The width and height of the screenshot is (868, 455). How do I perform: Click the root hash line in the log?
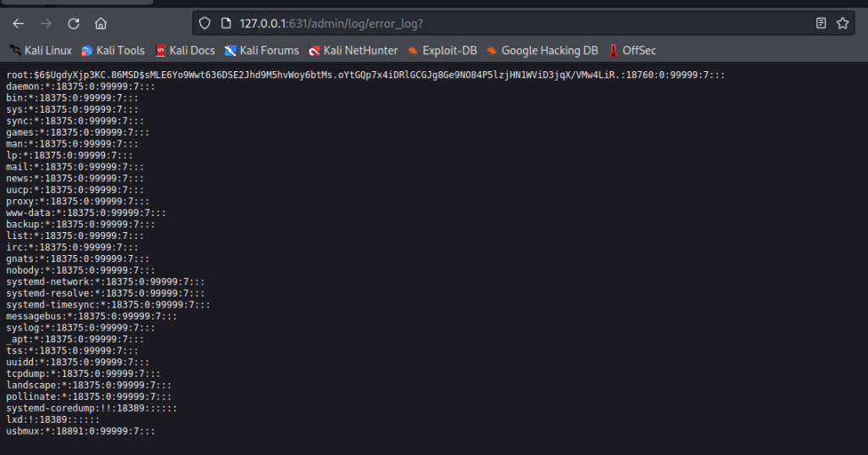364,75
